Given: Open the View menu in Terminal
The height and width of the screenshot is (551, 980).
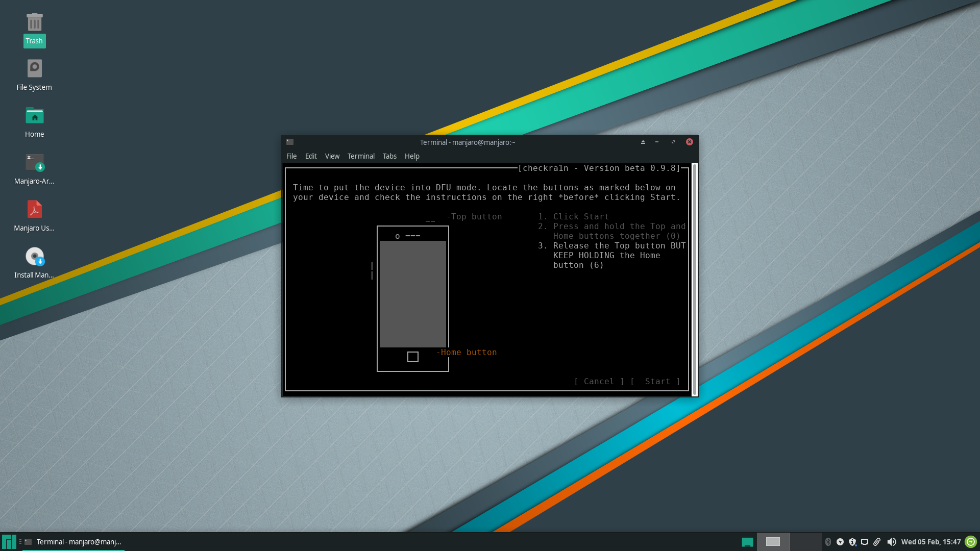Looking at the screenshot, I should pos(332,156).
